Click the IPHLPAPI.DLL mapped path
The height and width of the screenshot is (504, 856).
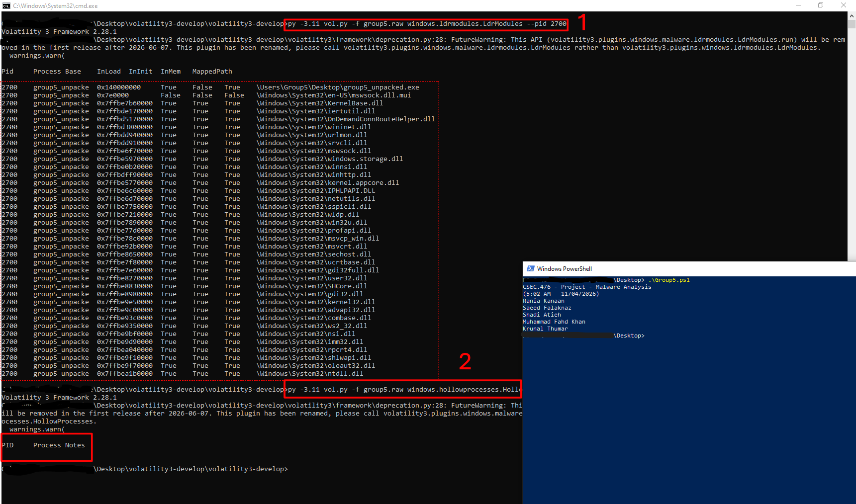(x=316, y=191)
